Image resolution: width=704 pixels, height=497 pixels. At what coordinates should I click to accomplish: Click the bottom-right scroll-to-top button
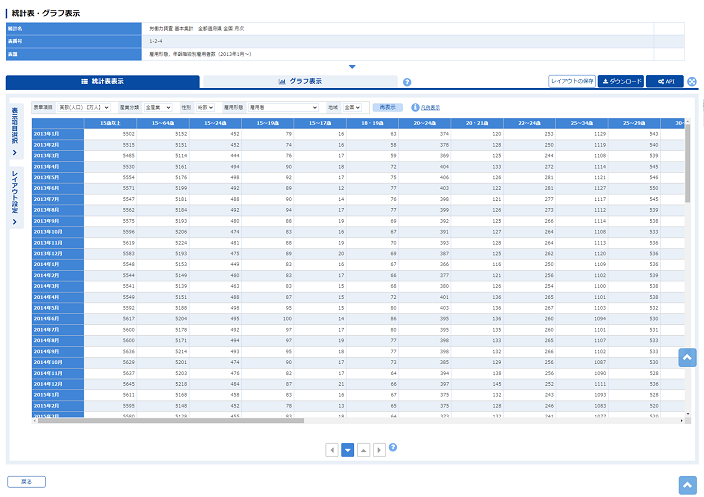point(687,484)
